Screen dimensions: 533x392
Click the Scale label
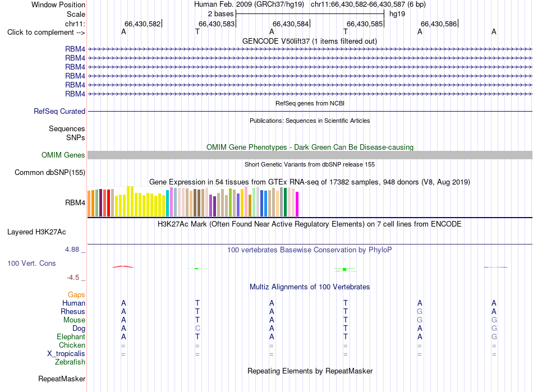(x=76, y=14)
